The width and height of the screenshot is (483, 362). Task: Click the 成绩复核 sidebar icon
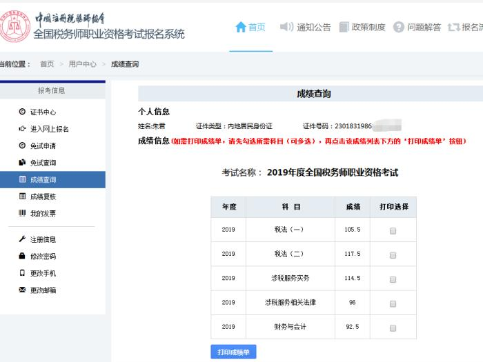22,196
